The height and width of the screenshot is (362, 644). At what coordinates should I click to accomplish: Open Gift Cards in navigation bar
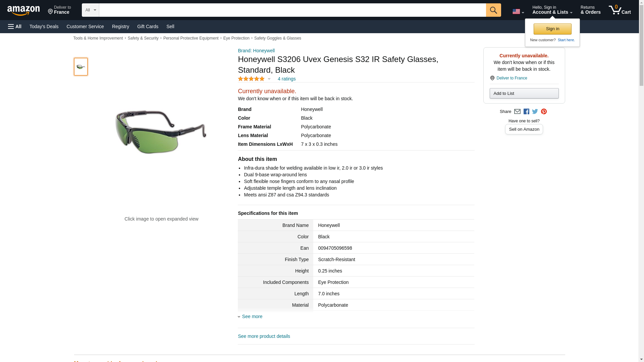(x=148, y=26)
